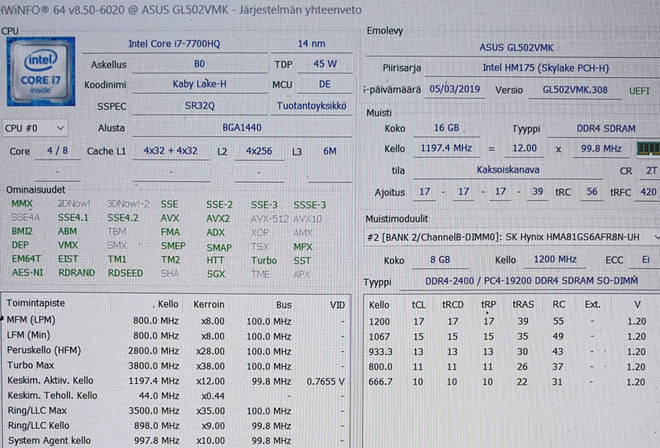Select the Peruskello (HFM) row
This screenshot has height=448, width=660.
176,351
